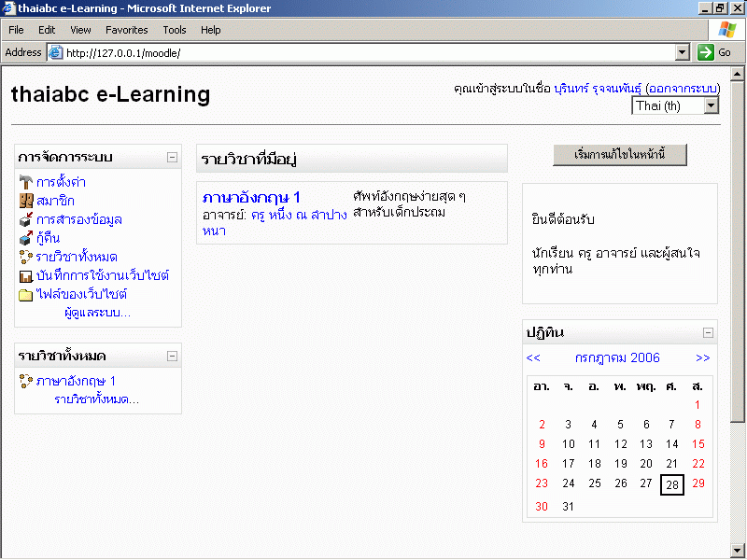
Task: Click the hammer icon beside การตั้งค่า
Action: (x=26, y=182)
